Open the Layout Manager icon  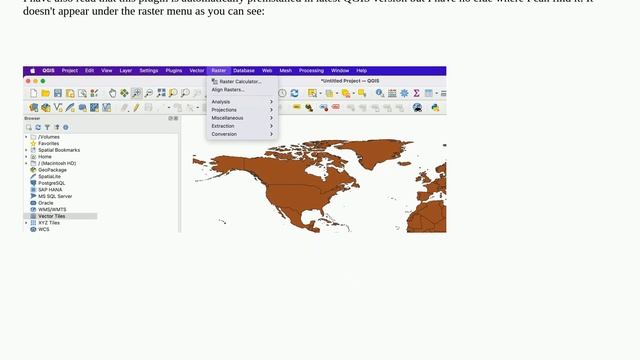[82, 93]
